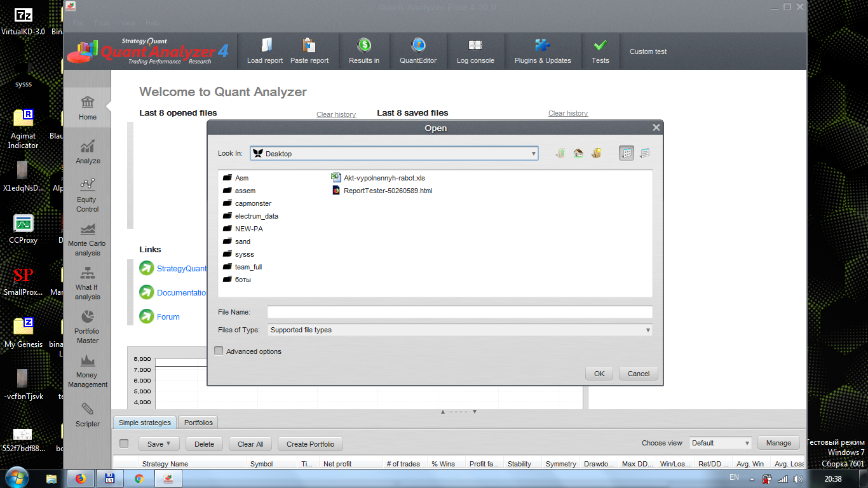This screenshot has width=868, height=488.
Task: Click the Clear All button
Action: pos(250,444)
